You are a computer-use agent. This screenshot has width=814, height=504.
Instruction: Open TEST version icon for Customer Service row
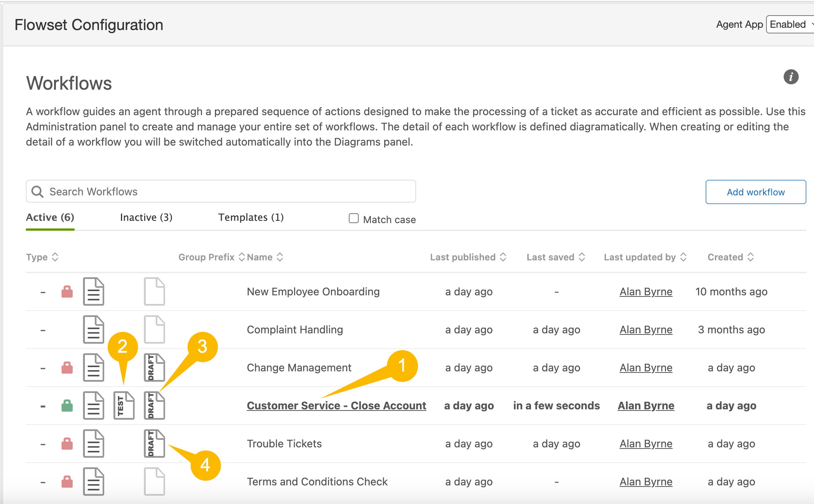pyautogui.click(x=124, y=406)
